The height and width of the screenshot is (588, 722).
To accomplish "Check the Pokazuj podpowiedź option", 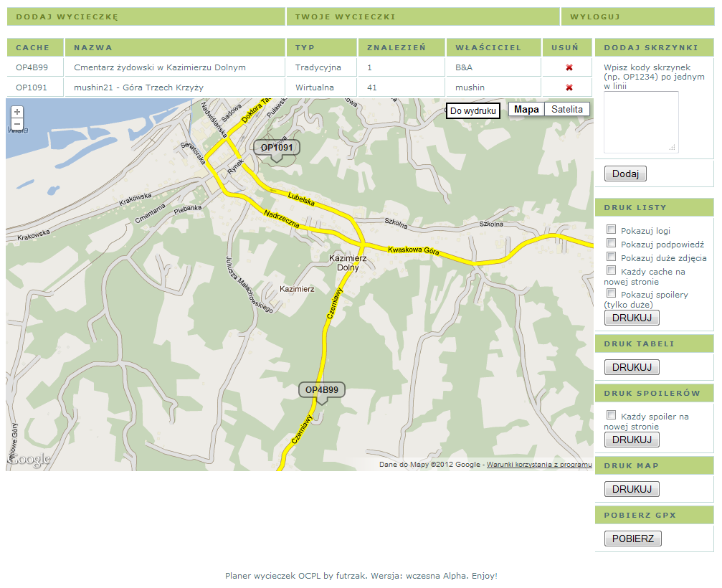I will coord(611,242).
